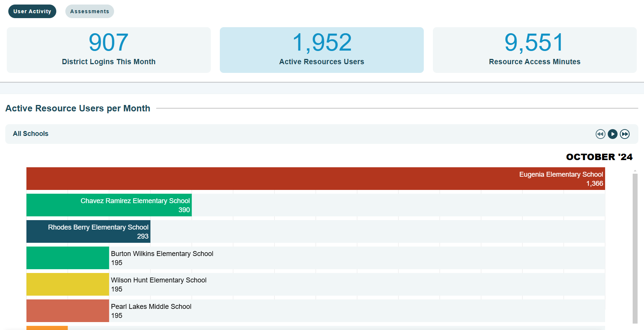The width and height of the screenshot is (644, 330).
Task: Click the chart's vertical scrollbar
Action: (x=635, y=248)
